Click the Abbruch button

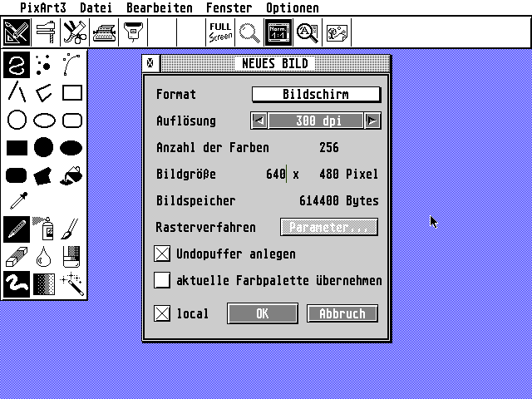pos(342,313)
